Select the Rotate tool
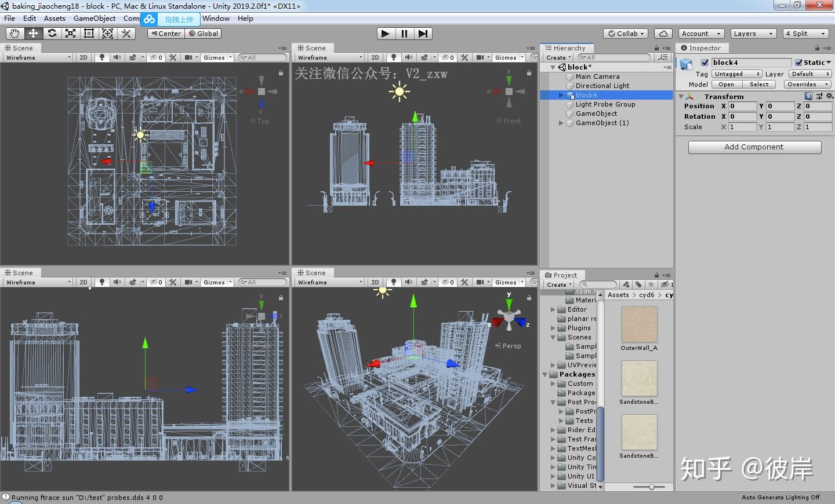Screen dimensions: 835x504 click(52, 34)
